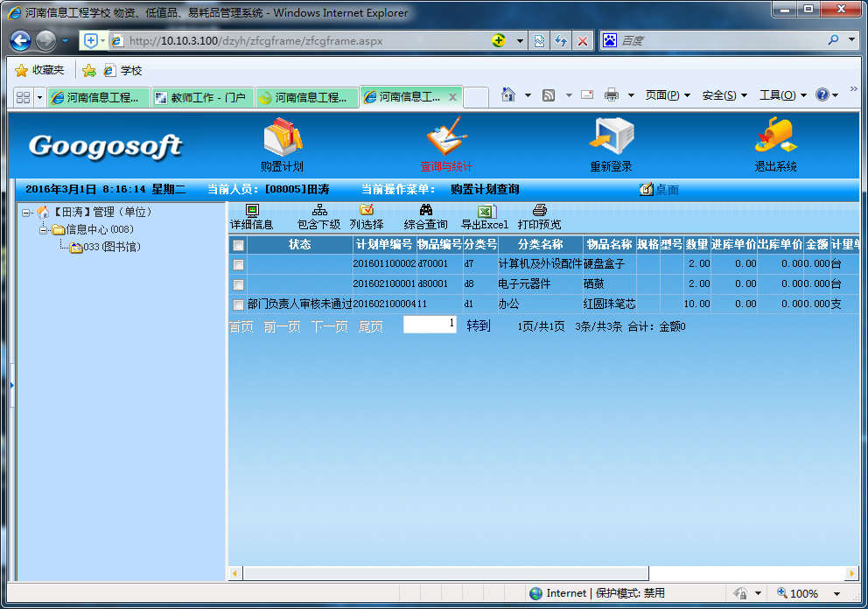Click the 查询与统计 query statistics icon
The width and height of the screenshot is (868, 609).
pyautogui.click(x=446, y=138)
